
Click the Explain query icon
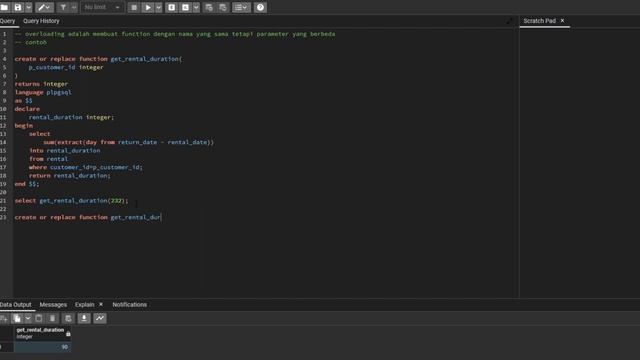pyautogui.click(x=171, y=7)
